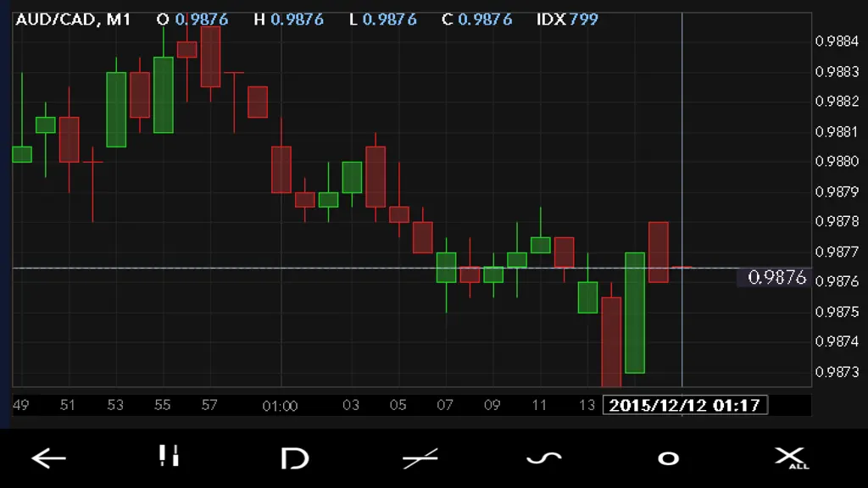Click the Open price value 0.9876
Image resolution: width=868 pixels, height=488 pixels.
click(202, 19)
